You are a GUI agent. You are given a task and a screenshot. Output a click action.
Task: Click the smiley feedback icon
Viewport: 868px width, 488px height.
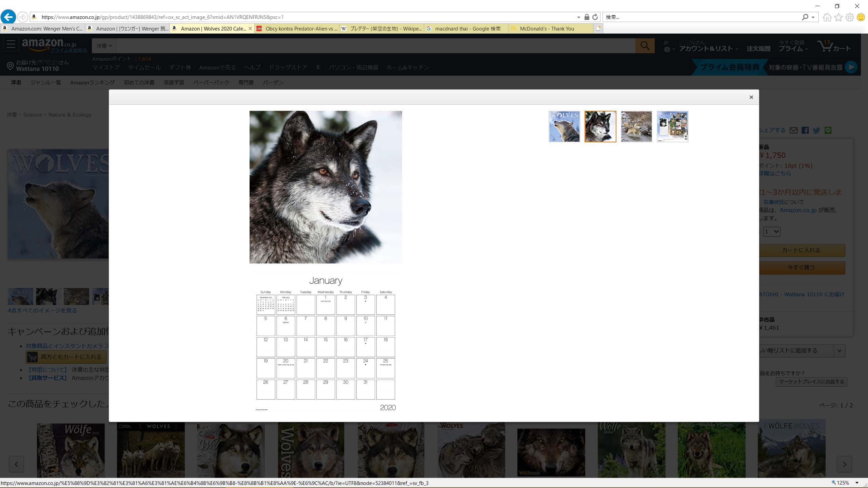tap(861, 17)
